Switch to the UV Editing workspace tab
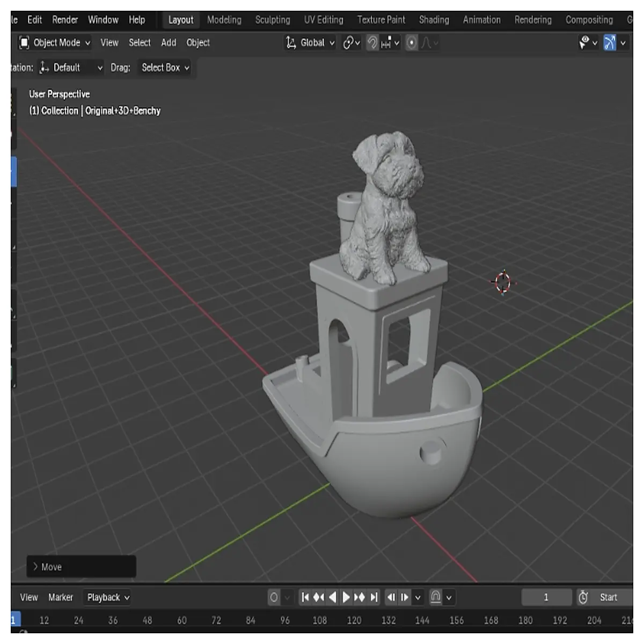 [x=324, y=20]
